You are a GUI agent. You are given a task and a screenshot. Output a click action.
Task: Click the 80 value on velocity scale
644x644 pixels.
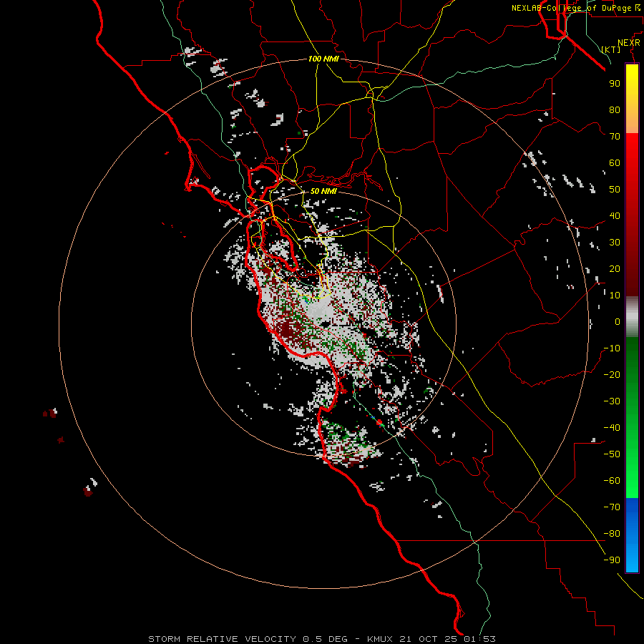point(615,109)
